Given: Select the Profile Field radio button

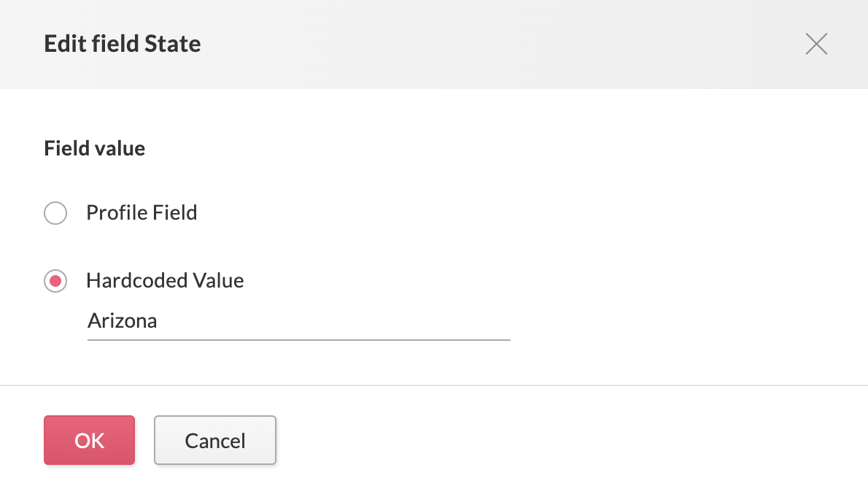Looking at the screenshot, I should [55, 213].
